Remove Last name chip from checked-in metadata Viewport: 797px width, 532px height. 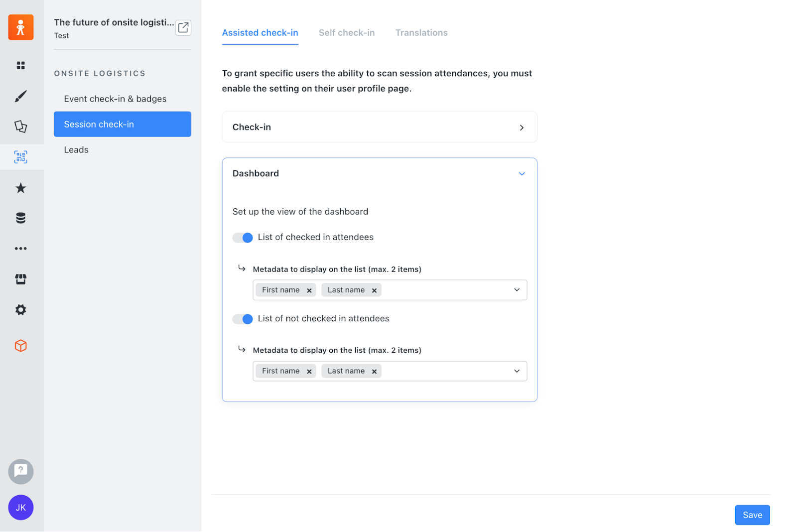coord(375,289)
